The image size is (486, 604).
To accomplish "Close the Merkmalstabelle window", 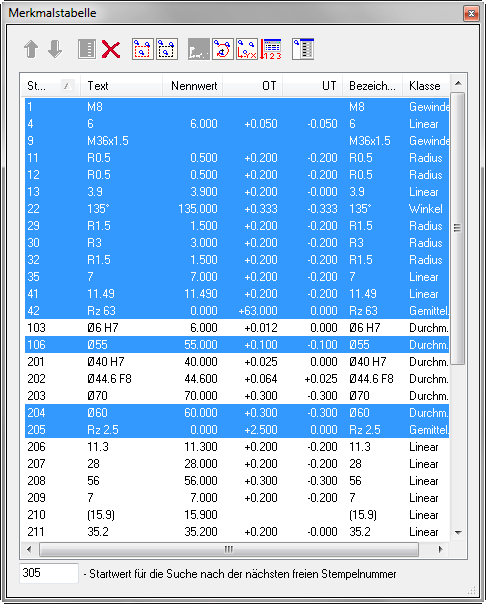I will click(471, 14).
